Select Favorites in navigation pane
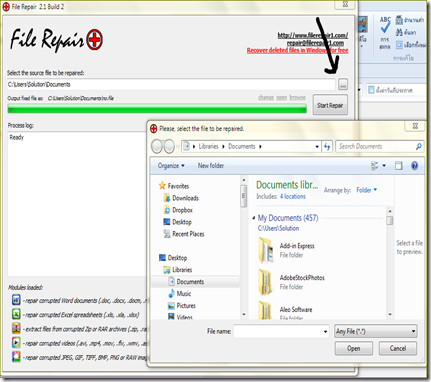 coord(174,186)
